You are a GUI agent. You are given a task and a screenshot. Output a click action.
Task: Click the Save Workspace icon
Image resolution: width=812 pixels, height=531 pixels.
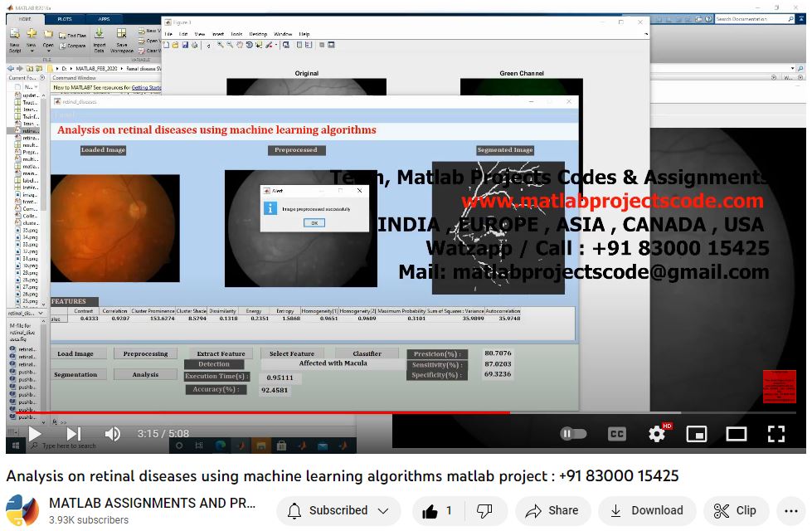pyautogui.click(x=122, y=40)
